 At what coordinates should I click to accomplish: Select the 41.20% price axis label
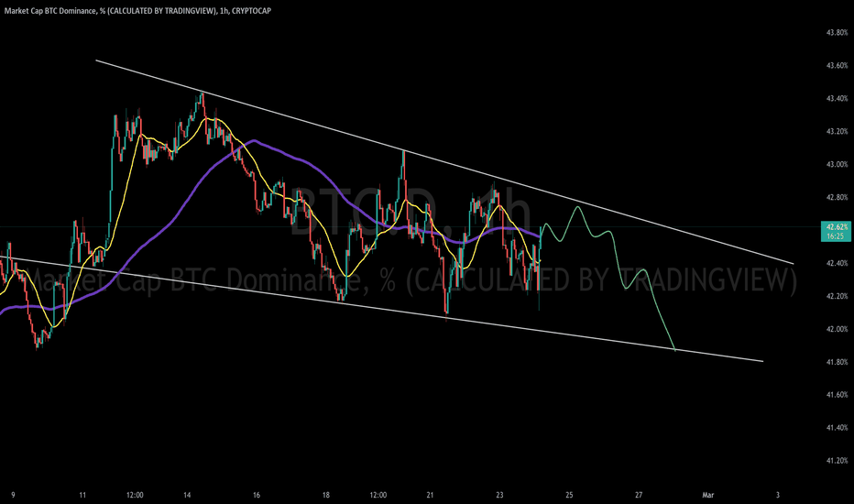[838, 460]
